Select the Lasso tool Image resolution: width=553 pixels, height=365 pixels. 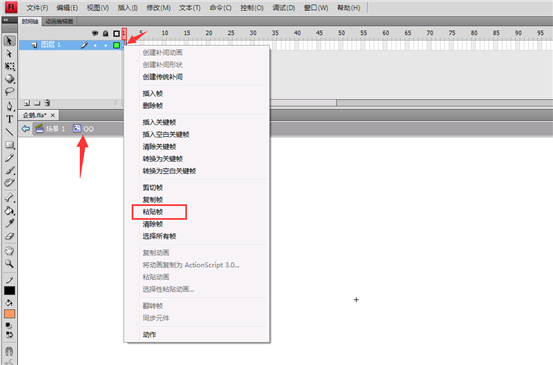[x=9, y=91]
